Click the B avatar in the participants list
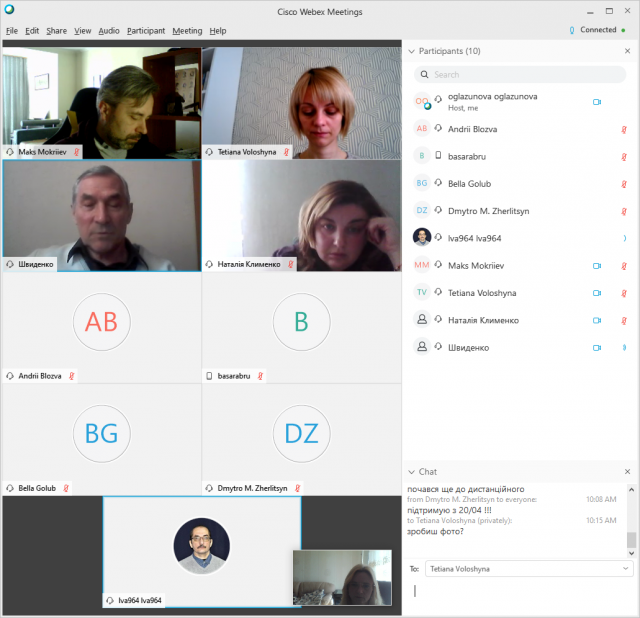 tap(422, 156)
